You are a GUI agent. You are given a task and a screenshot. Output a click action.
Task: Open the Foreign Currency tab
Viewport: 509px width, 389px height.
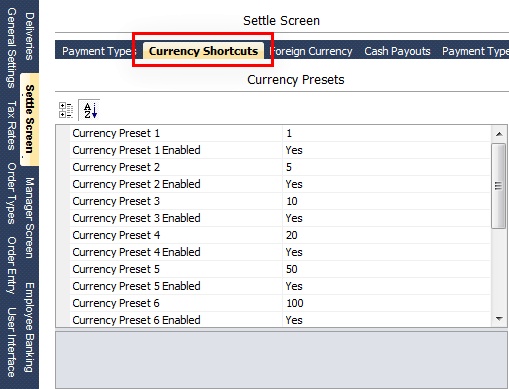click(x=311, y=51)
